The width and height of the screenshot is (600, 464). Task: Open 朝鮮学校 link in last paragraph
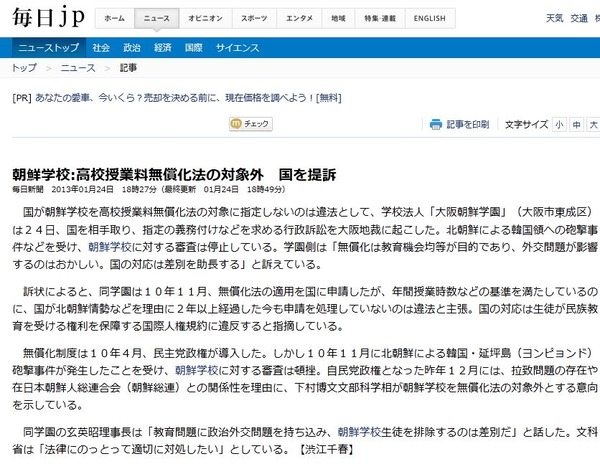click(359, 432)
